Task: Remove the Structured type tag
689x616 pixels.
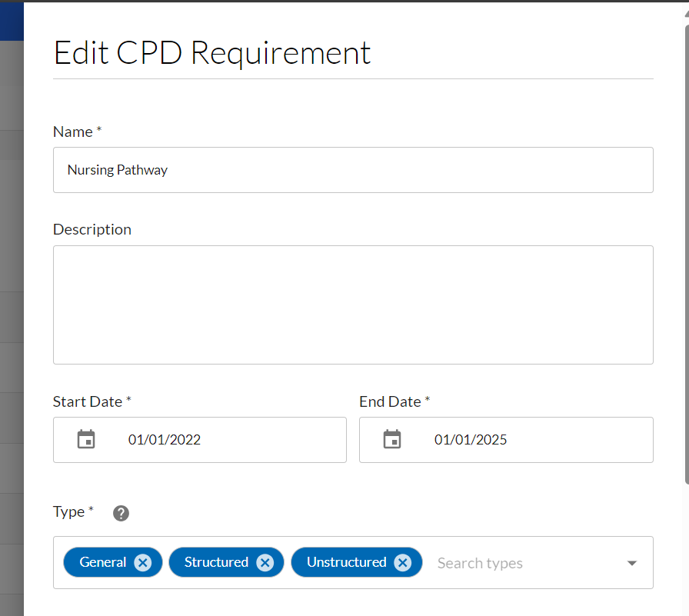Action: coord(265,562)
